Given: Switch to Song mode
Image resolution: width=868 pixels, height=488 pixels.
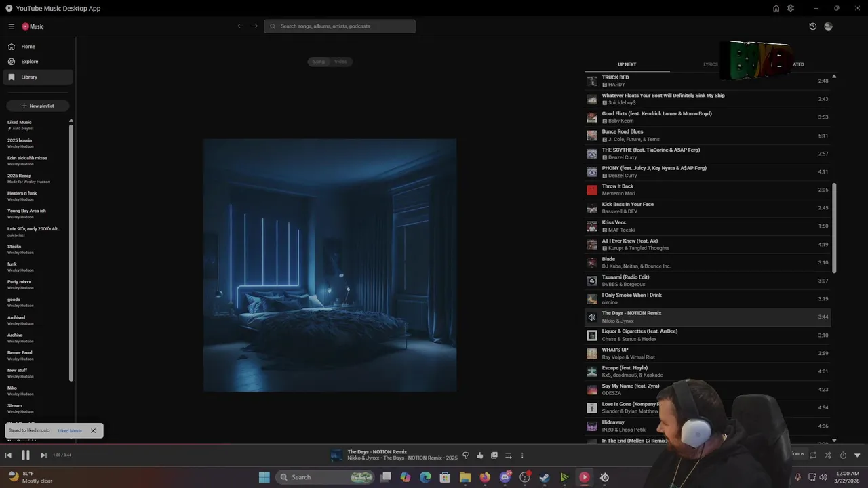Looking at the screenshot, I should click(x=319, y=62).
